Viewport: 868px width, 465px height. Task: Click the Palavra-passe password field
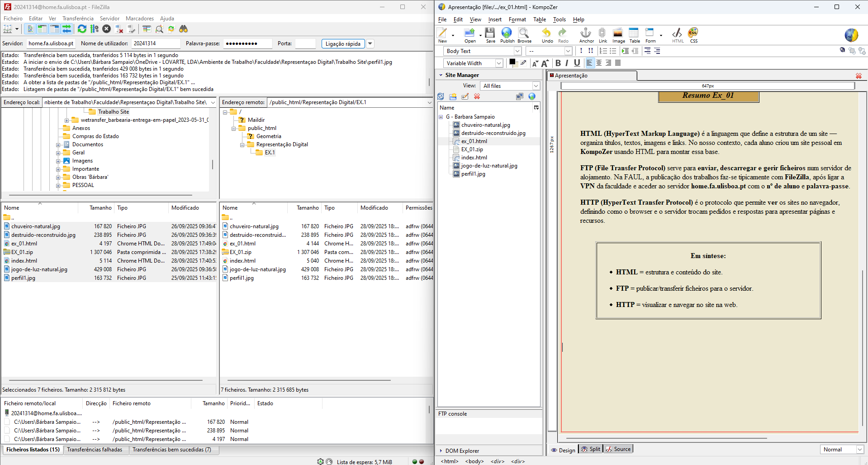point(247,43)
